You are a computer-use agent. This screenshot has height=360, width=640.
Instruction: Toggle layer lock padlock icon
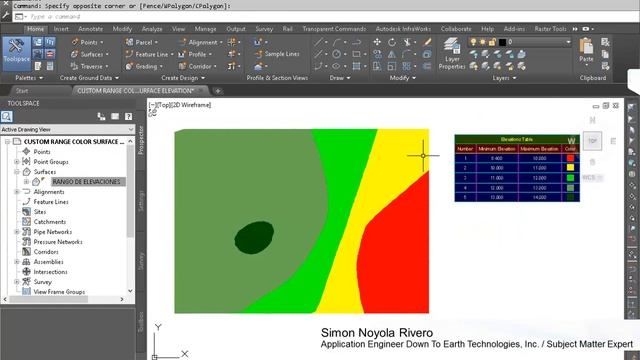pos(492,42)
